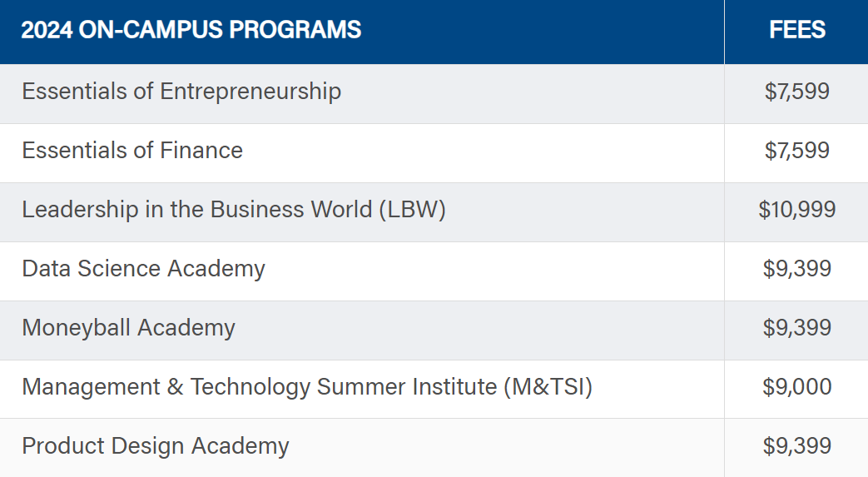Click the '(M&TSI)' abbreviation text
The image size is (868, 477).
point(548,387)
